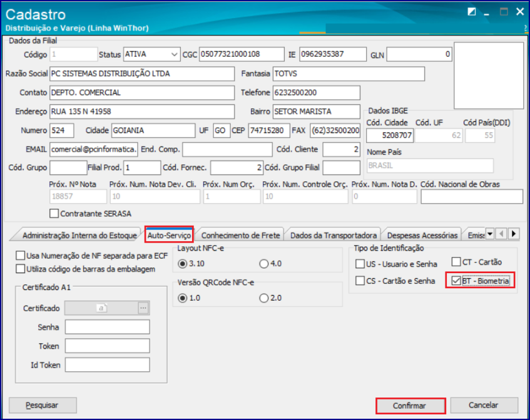Click the CGC input field

click(242, 54)
